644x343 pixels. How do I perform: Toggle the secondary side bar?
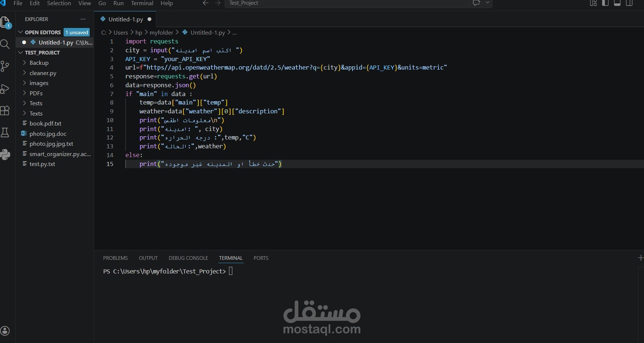pos(629,3)
